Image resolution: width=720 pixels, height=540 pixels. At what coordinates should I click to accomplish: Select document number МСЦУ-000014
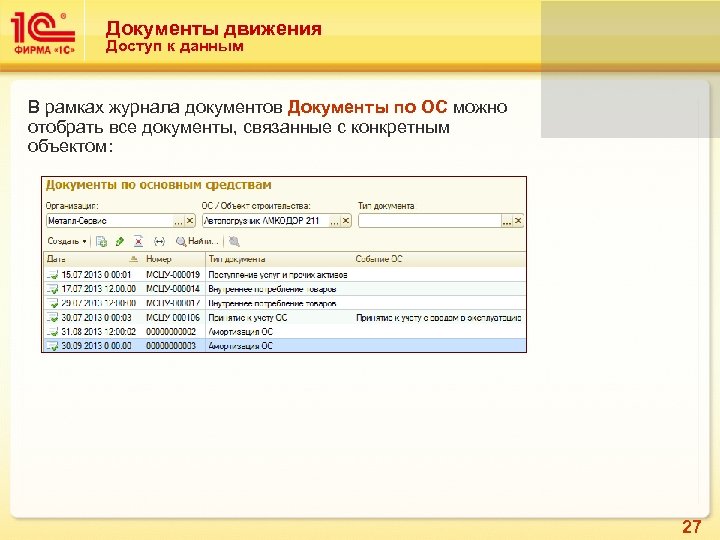[173, 289]
